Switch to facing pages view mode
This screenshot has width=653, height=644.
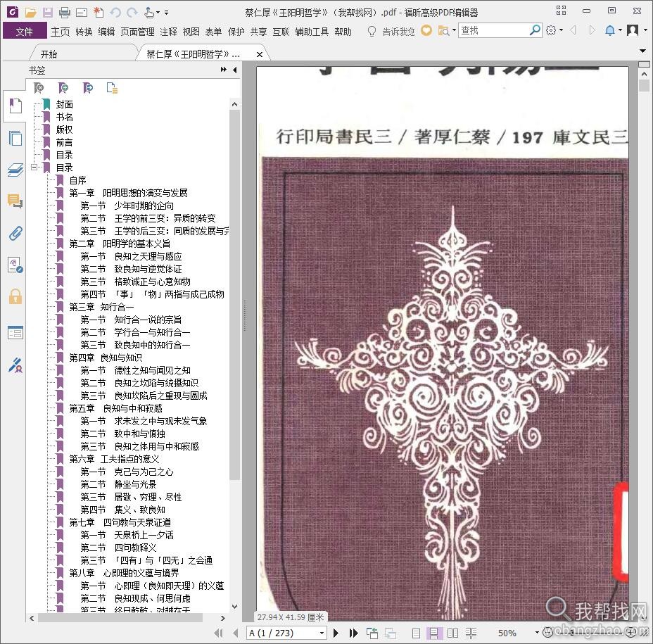coord(452,633)
